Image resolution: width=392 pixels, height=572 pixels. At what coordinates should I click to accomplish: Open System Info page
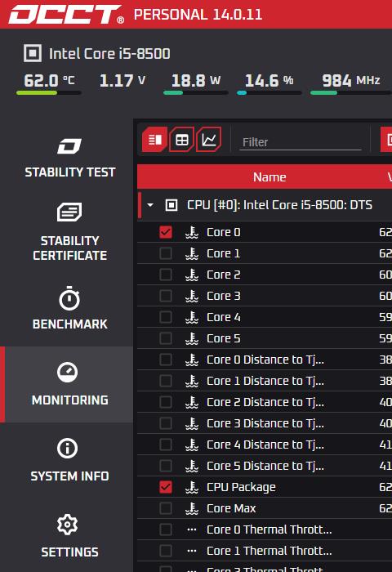click(x=69, y=460)
